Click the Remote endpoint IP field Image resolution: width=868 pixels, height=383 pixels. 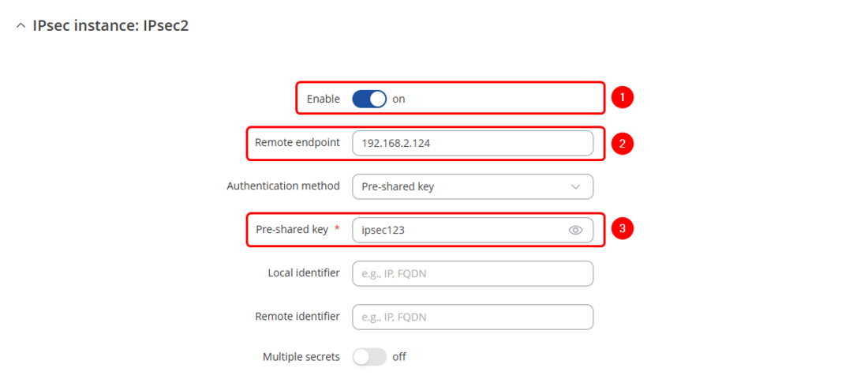tap(472, 143)
